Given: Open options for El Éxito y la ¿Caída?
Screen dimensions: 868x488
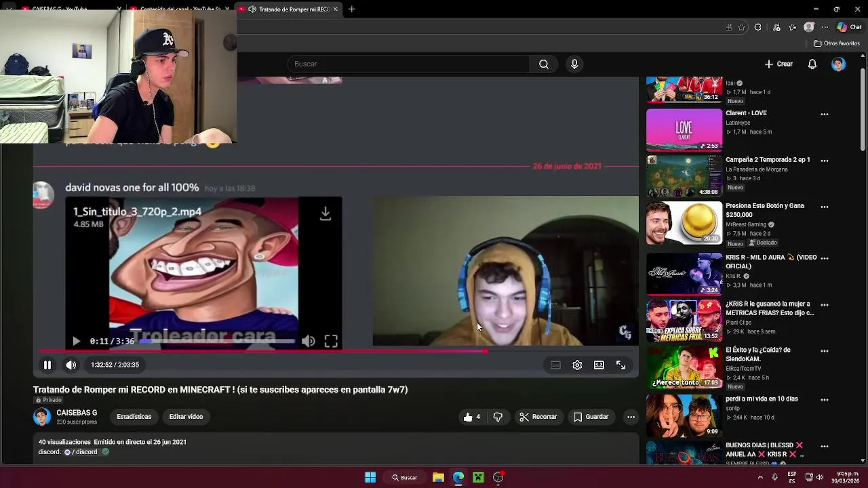Looking at the screenshot, I should (825, 350).
